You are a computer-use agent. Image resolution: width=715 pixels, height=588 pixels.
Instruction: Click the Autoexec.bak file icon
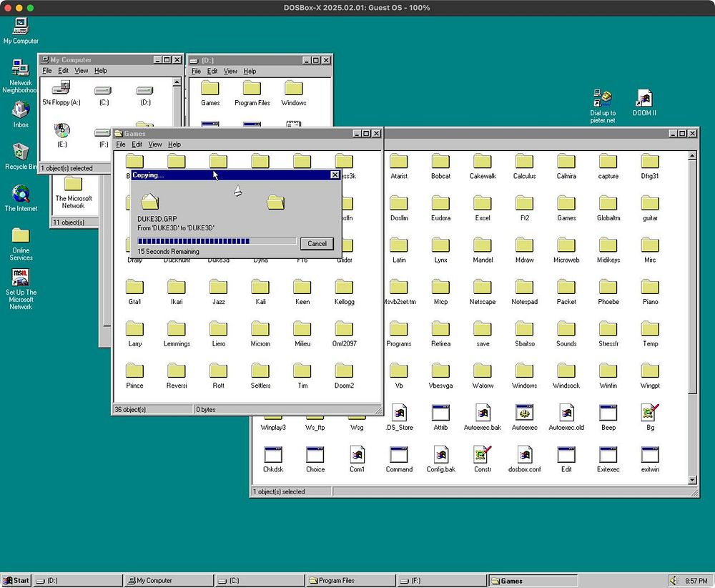coord(483,413)
